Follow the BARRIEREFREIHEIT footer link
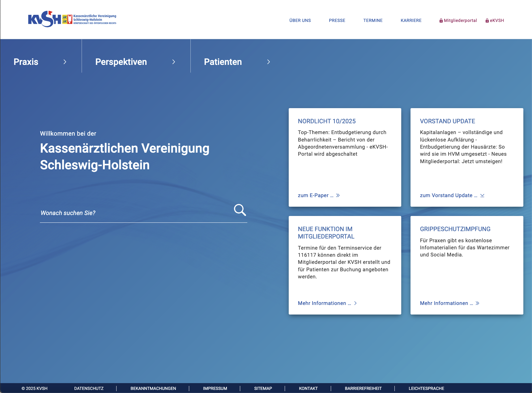 [x=363, y=389]
